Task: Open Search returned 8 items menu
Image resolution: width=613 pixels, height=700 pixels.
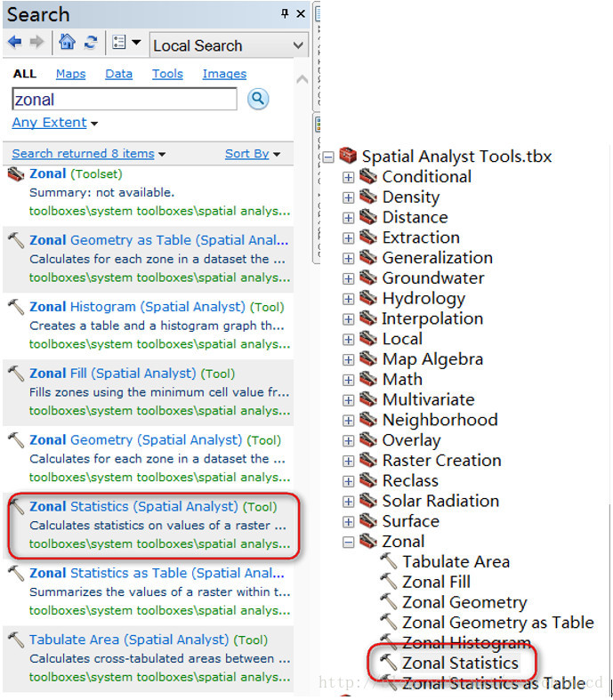Action: (x=88, y=154)
